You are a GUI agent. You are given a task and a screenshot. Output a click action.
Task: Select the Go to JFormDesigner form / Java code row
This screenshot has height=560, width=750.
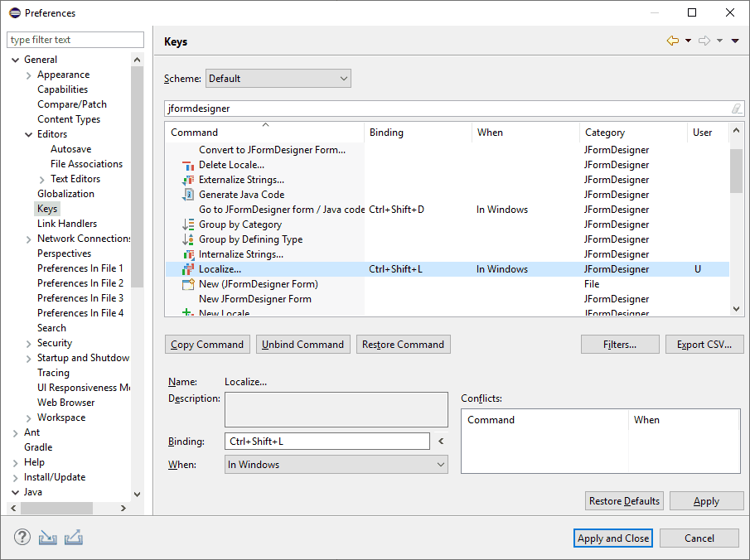(448, 210)
